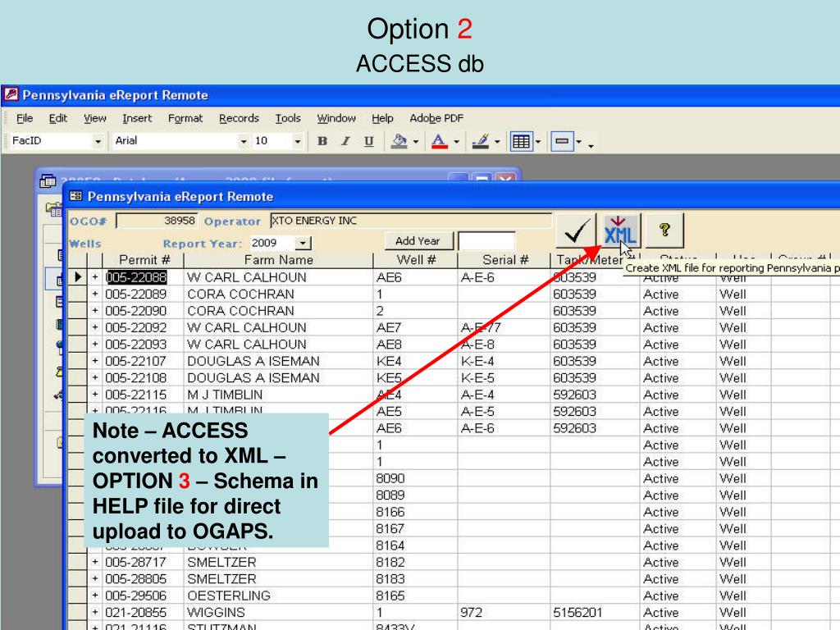Screen dimensions: 840x630
Task: Click the Operator field XTO ENERGY INC
Action: tap(411, 221)
